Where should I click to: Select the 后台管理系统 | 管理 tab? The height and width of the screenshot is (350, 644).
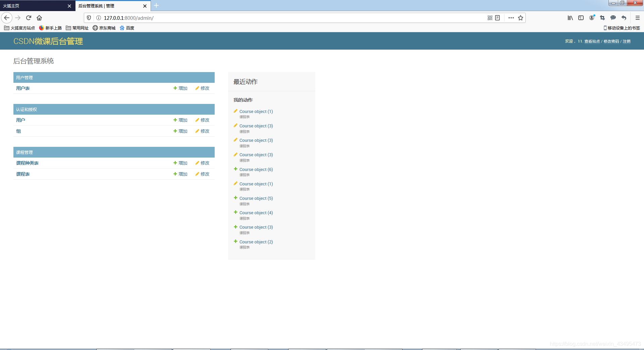click(x=109, y=6)
